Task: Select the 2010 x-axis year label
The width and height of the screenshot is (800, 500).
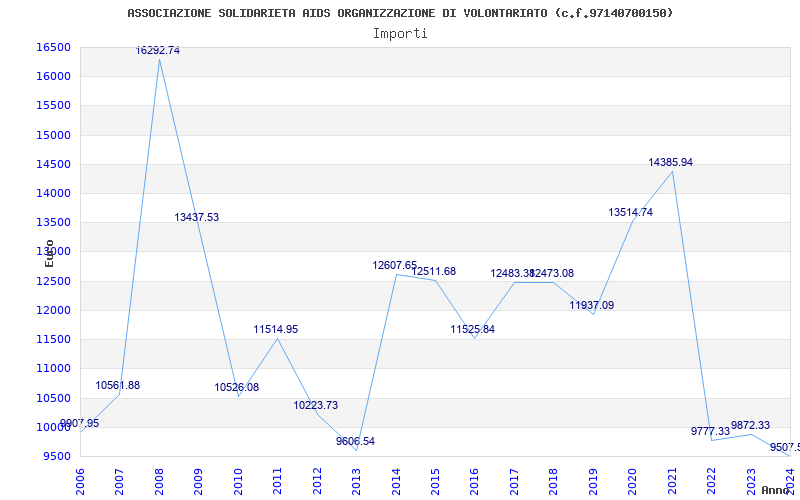Action: tap(238, 482)
